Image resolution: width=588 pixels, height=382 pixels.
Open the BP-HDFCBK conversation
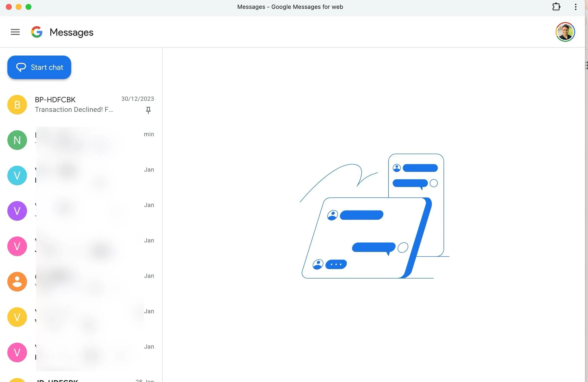click(74, 104)
